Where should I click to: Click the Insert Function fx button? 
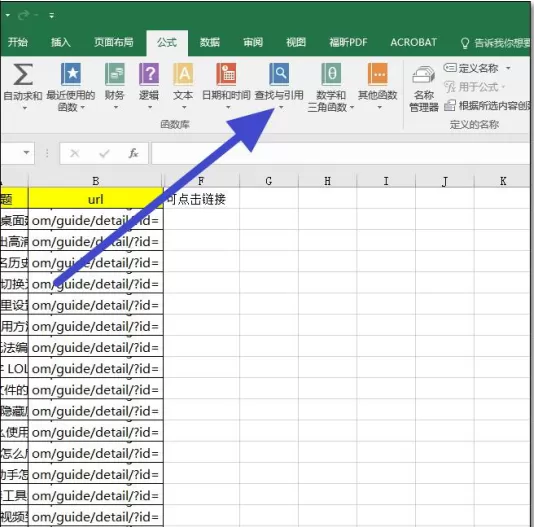[x=133, y=154]
